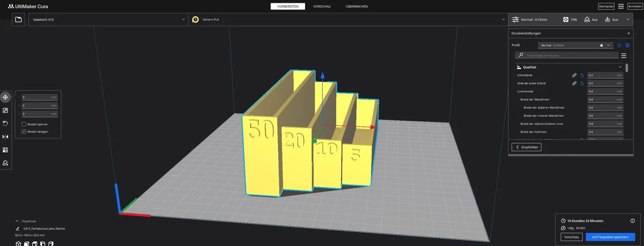Image resolution: width=644 pixels, height=246 pixels.
Task: Select the Rotate tool
Action: pyautogui.click(x=5, y=124)
